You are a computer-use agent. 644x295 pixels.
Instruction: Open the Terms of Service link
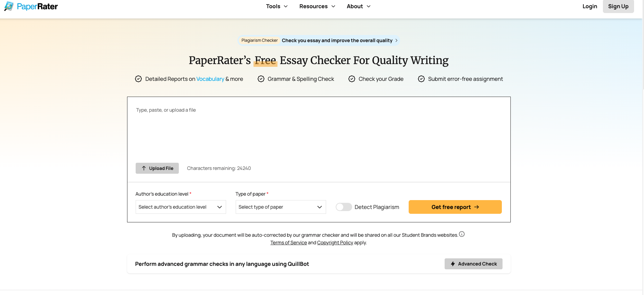click(x=288, y=242)
